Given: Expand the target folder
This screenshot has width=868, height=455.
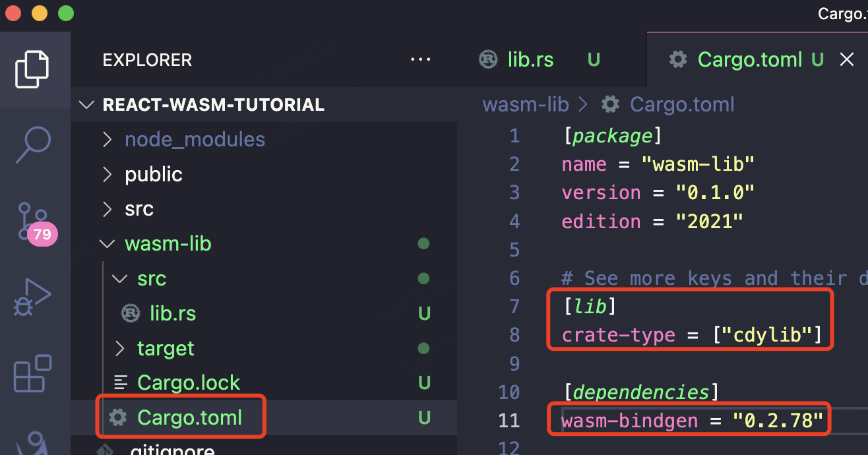Looking at the screenshot, I should 166,348.
